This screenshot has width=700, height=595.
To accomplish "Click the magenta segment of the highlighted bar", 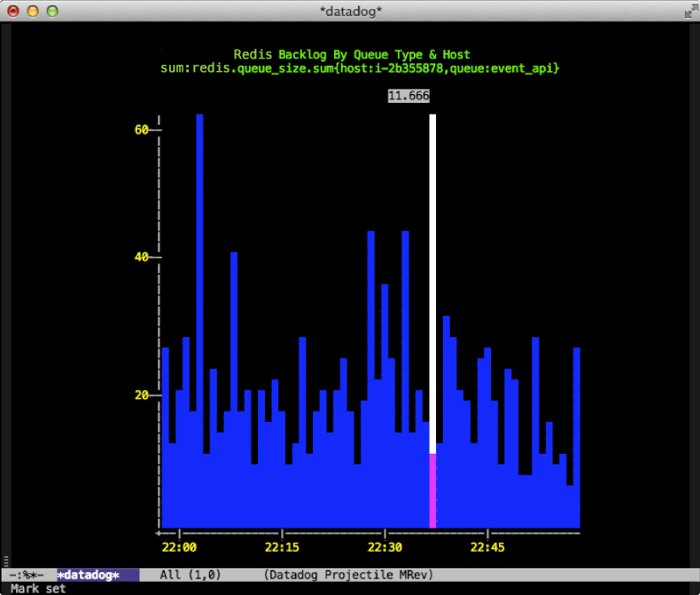I will point(432,489).
